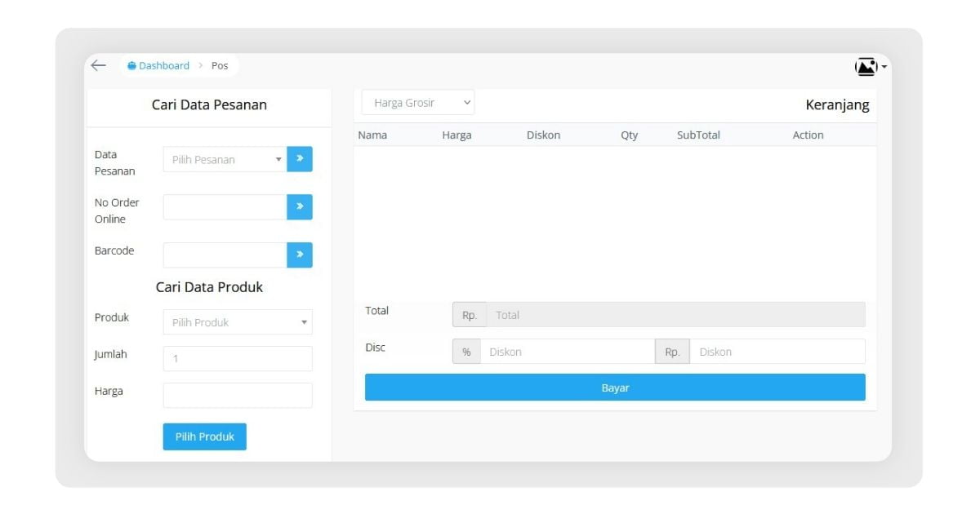
Task: Click the Qty column header
Action: click(x=629, y=135)
